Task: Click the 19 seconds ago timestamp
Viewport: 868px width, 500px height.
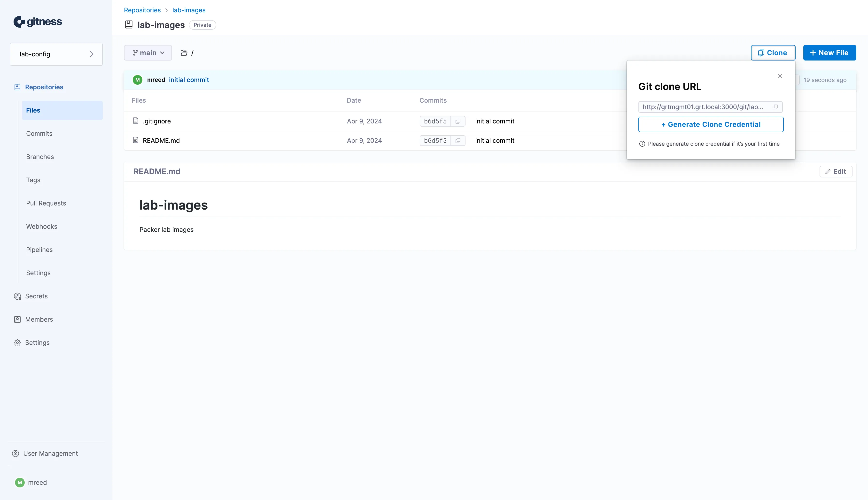Action: [825, 80]
